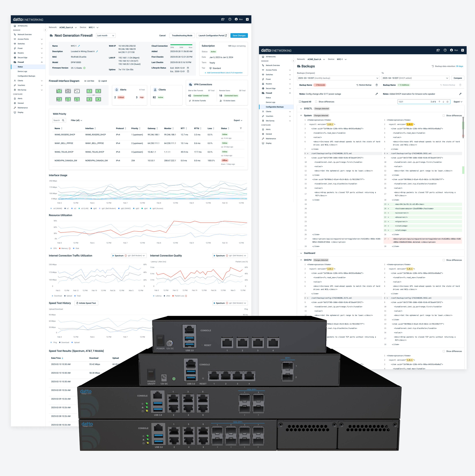
Task: Open the 2025-03-18 EST backup dropdown
Action: (x=338, y=78)
